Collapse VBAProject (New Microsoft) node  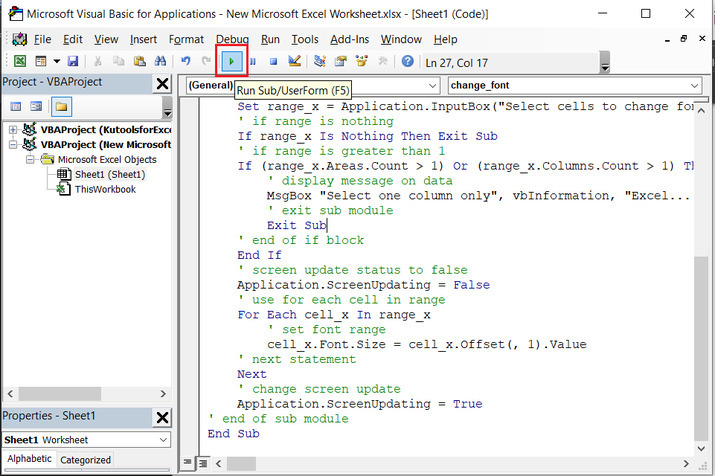pyautogui.click(x=13, y=145)
